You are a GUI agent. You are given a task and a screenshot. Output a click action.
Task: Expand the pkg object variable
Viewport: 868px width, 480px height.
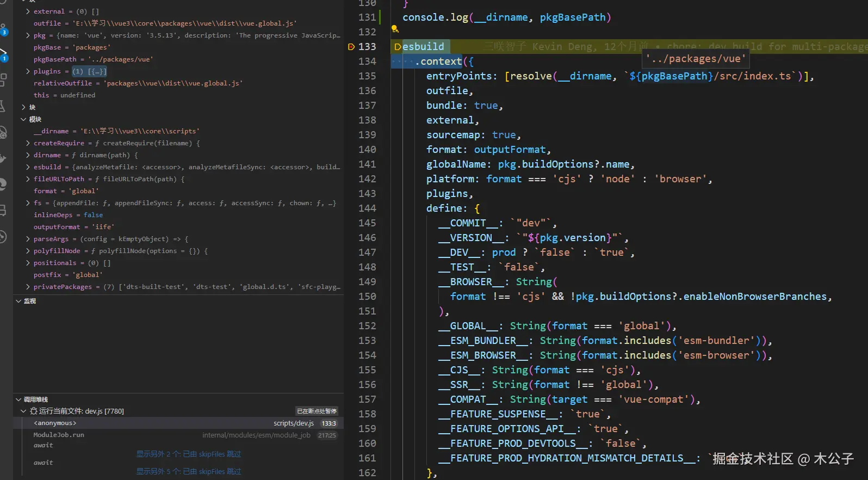click(x=28, y=35)
